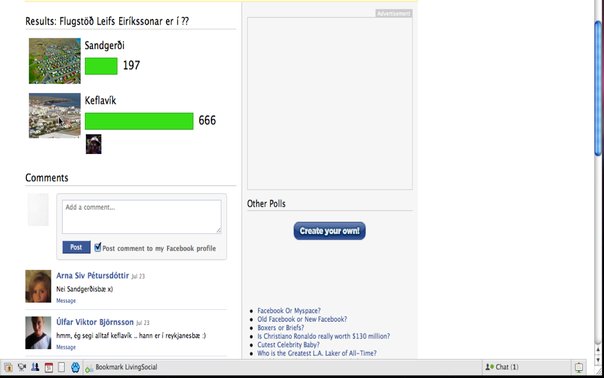Toggle Post comment to my Facebook profile checkbox

pos(98,247)
